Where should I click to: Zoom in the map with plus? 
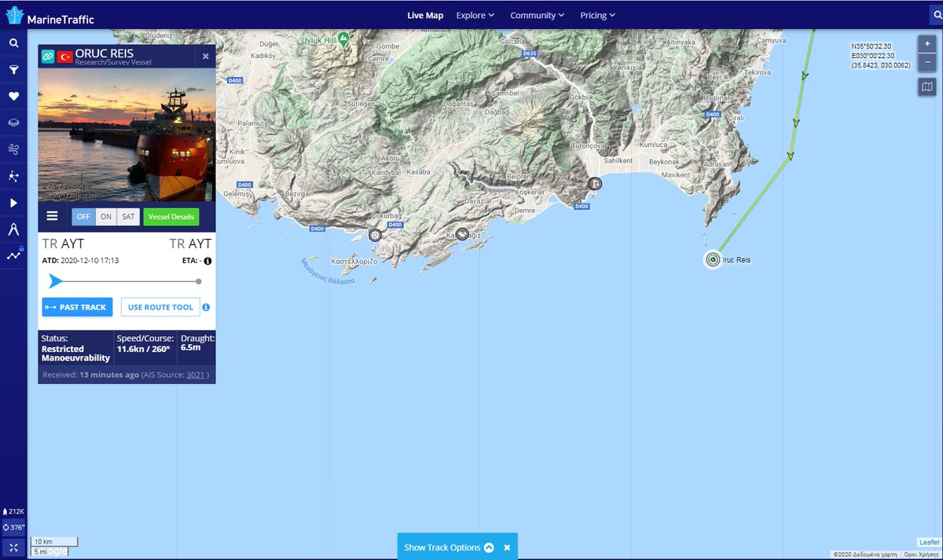pyautogui.click(x=926, y=43)
